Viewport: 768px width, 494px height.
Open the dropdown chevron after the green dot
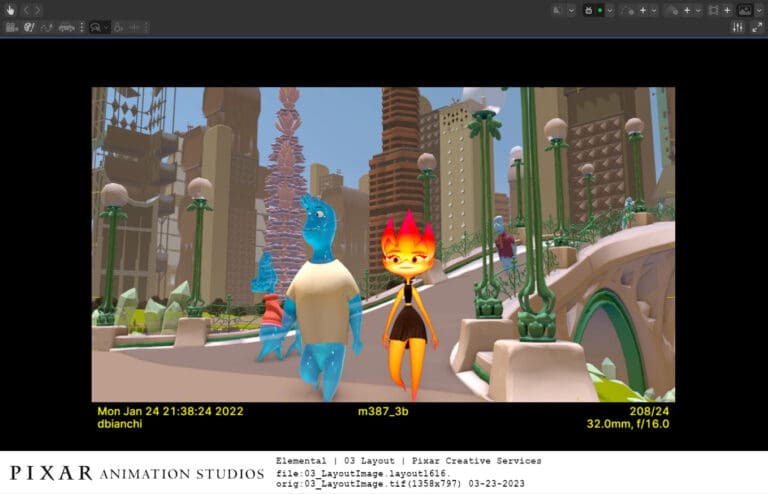pyautogui.click(x=610, y=10)
